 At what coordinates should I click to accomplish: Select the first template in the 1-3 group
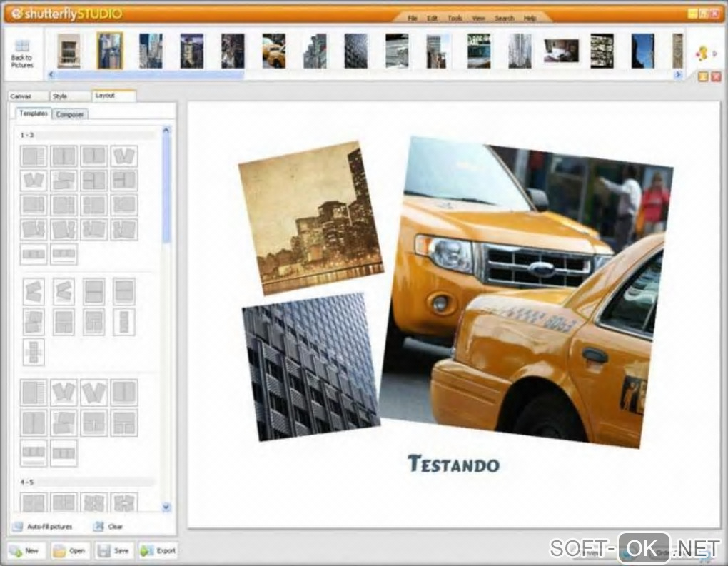pyautogui.click(x=34, y=156)
